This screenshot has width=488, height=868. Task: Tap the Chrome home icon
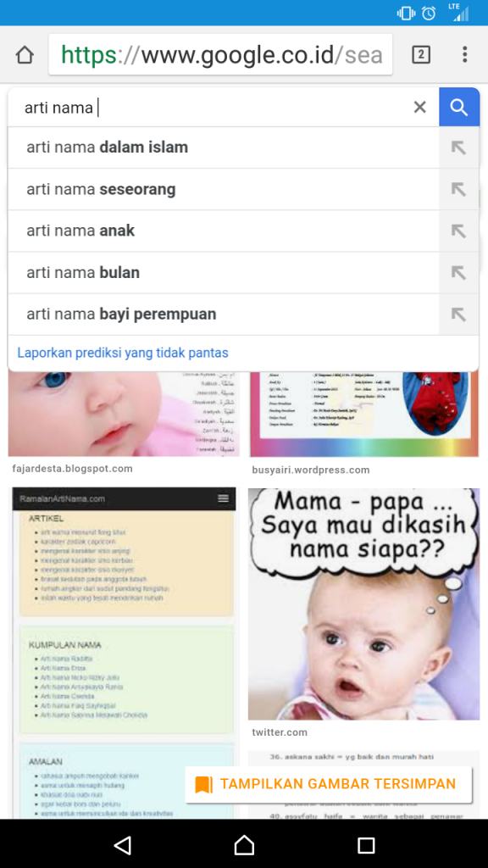pyautogui.click(x=25, y=55)
